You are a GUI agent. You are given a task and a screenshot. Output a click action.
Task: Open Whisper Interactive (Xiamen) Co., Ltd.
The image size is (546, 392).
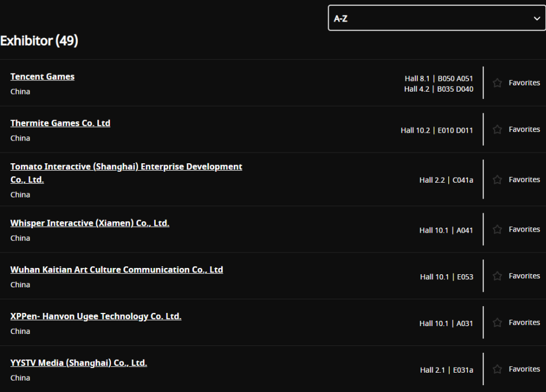(x=90, y=223)
